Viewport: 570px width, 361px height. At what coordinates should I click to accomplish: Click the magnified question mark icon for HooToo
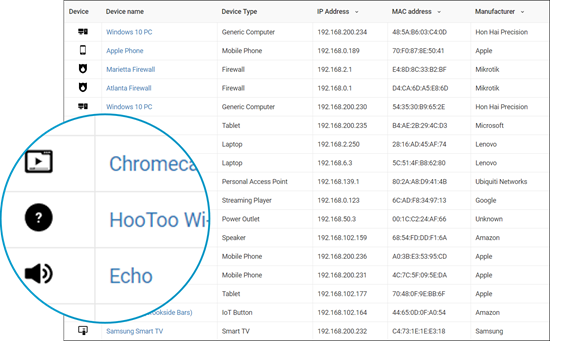[39, 218]
